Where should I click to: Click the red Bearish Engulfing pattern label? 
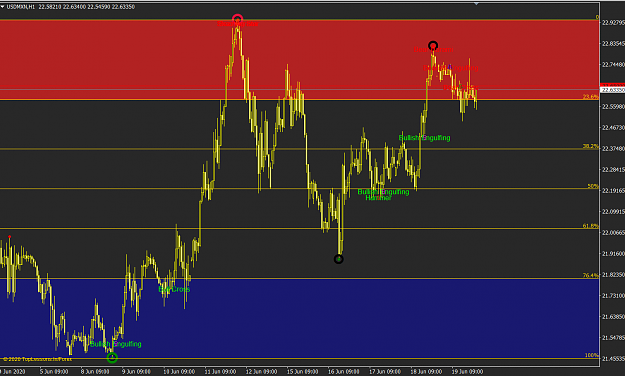(x=450, y=68)
